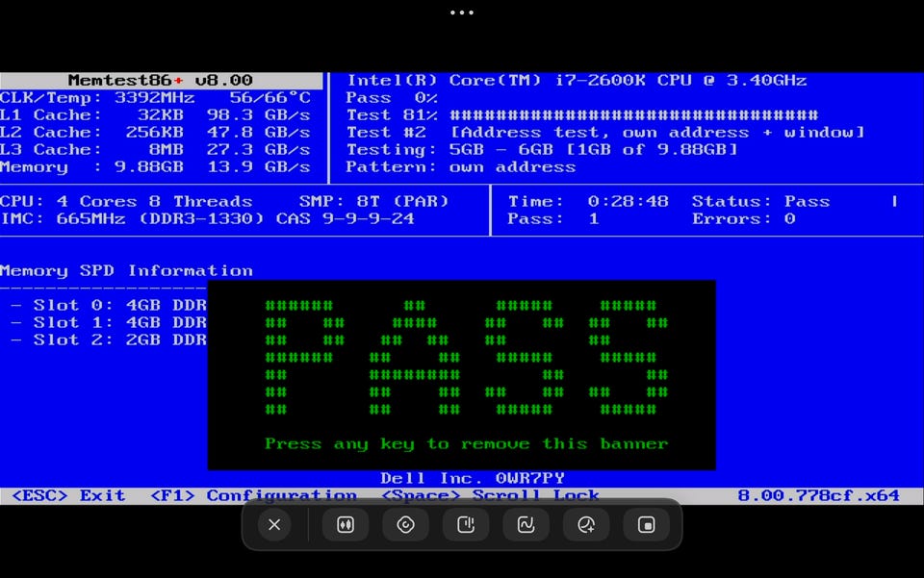This screenshot has width=924, height=578.
Task: Click the 'Status: Pass' indicator
Action: [760, 201]
